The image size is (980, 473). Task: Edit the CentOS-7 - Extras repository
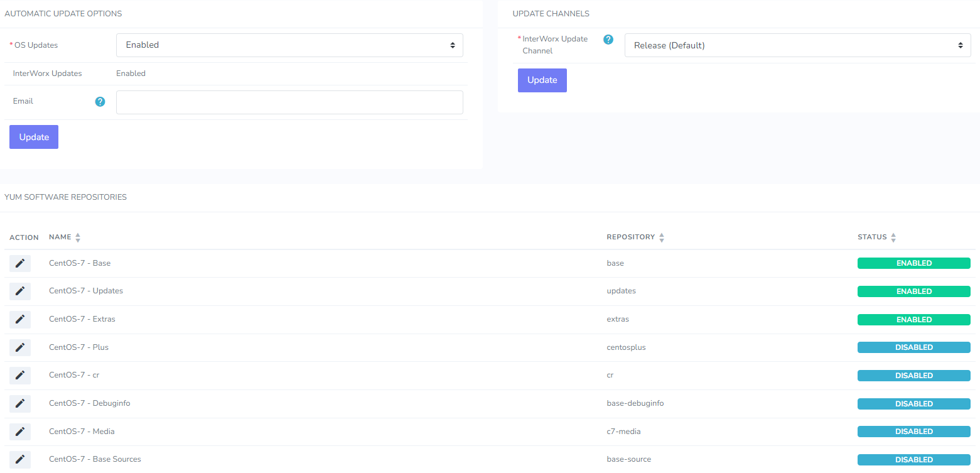click(x=19, y=319)
